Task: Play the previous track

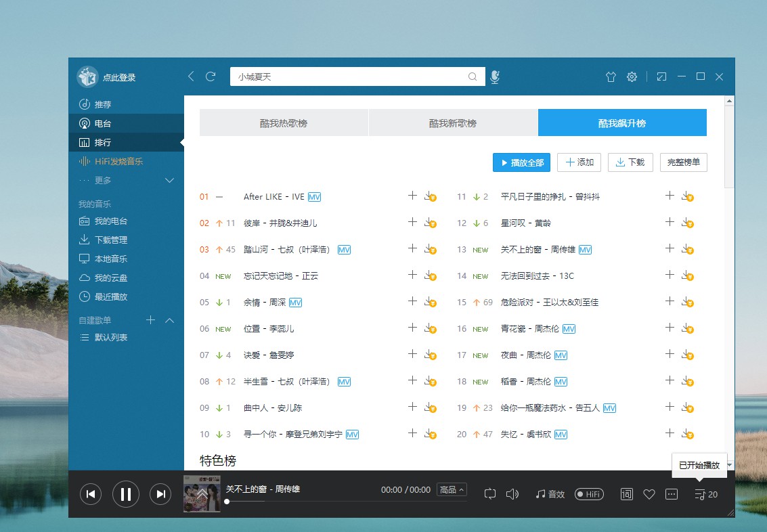Action: click(x=91, y=494)
